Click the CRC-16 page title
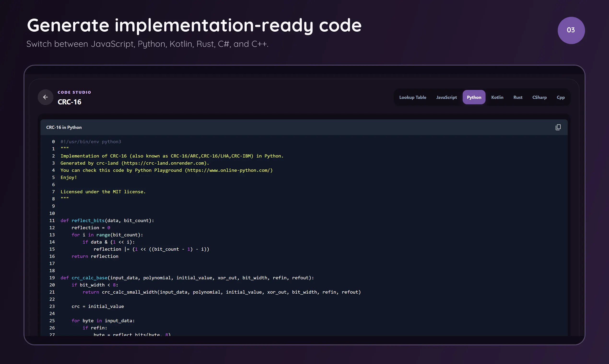 [x=70, y=102]
